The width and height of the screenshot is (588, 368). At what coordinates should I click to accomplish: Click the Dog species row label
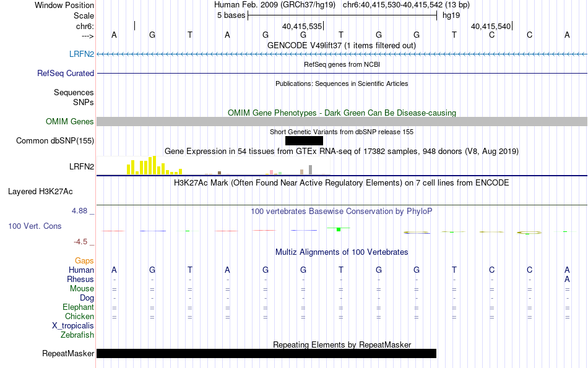87,298
